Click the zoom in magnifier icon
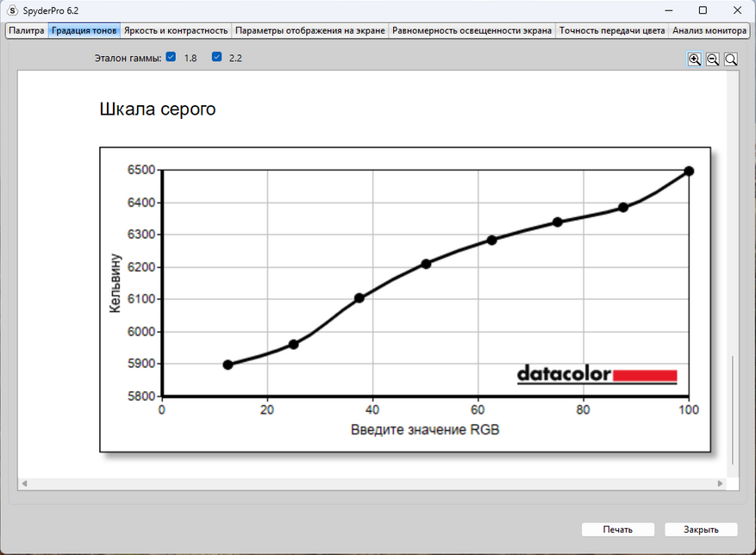This screenshot has width=756, height=555. tap(694, 59)
